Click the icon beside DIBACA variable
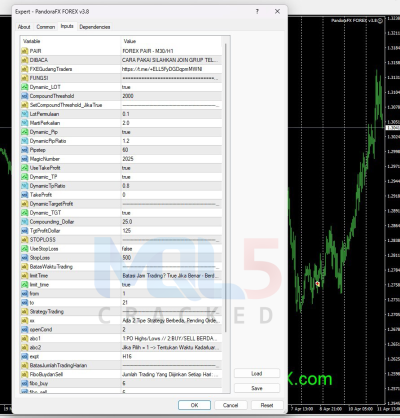 (x=25, y=60)
